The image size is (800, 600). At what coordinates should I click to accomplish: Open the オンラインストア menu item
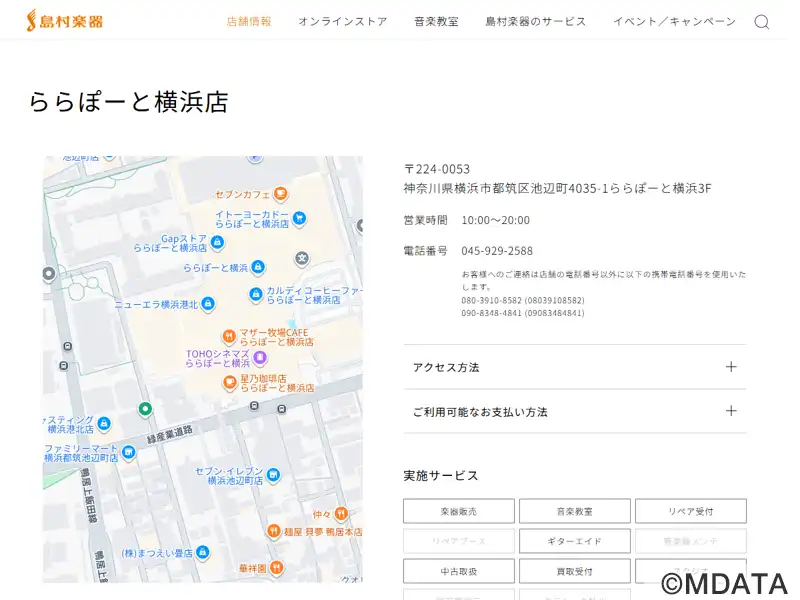tap(342, 21)
